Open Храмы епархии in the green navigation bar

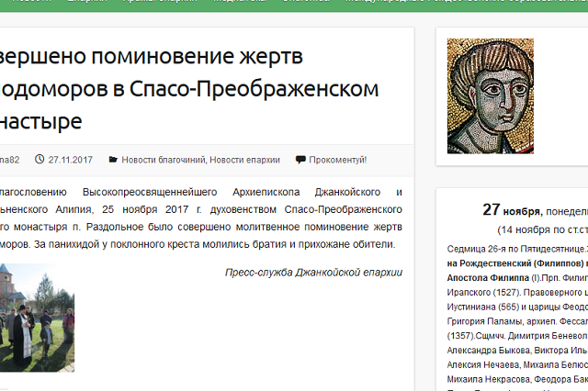click(x=160, y=1)
